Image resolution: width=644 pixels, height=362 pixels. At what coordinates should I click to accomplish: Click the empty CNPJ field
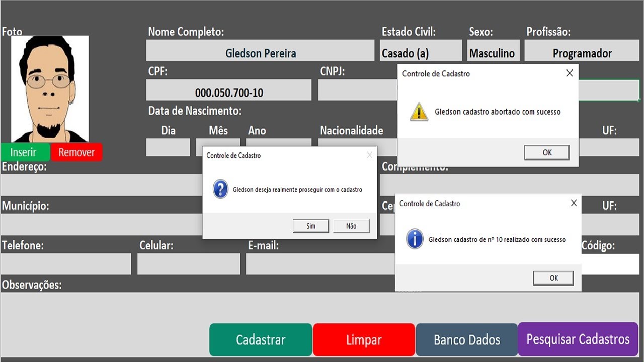(x=358, y=90)
